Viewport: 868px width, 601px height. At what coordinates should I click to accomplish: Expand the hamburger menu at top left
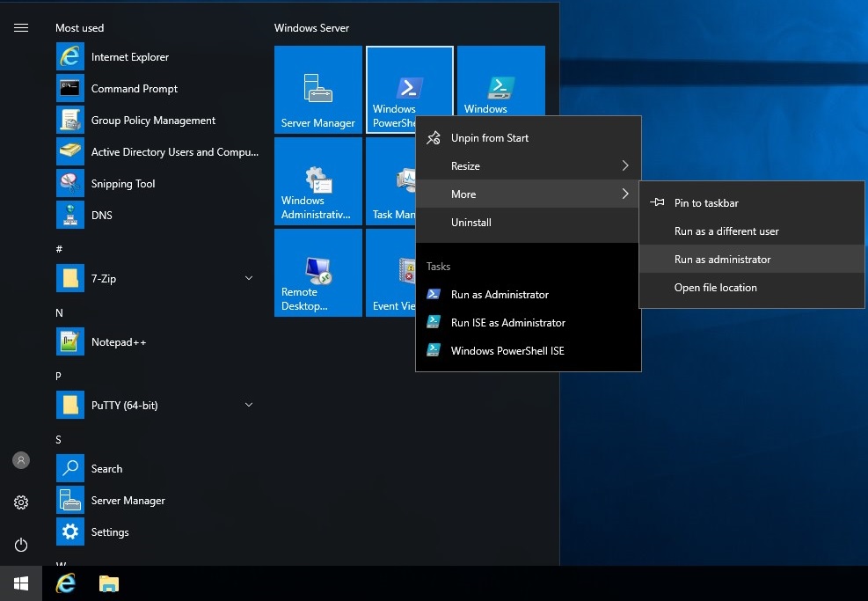click(21, 28)
